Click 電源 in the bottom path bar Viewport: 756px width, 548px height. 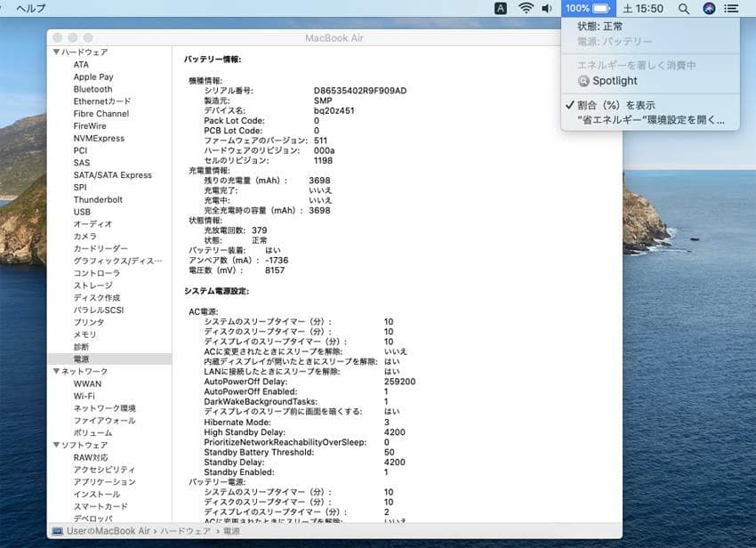pos(231,531)
